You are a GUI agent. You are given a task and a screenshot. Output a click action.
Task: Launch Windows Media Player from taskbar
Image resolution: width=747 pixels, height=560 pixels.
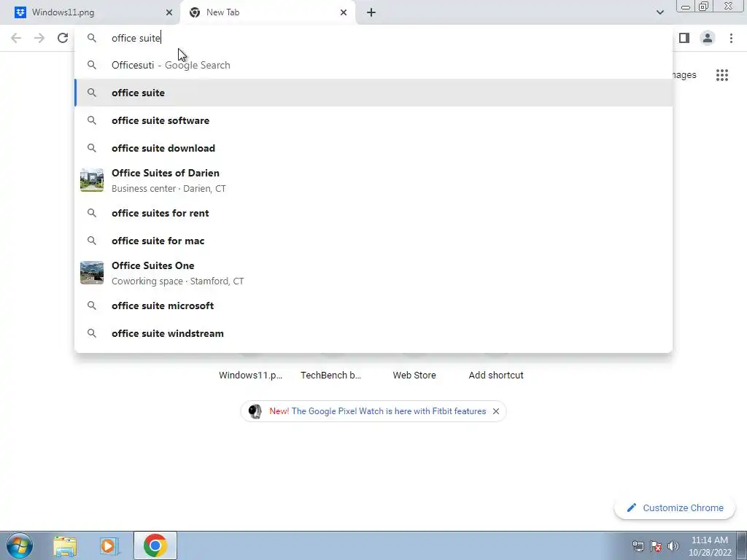pyautogui.click(x=109, y=546)
